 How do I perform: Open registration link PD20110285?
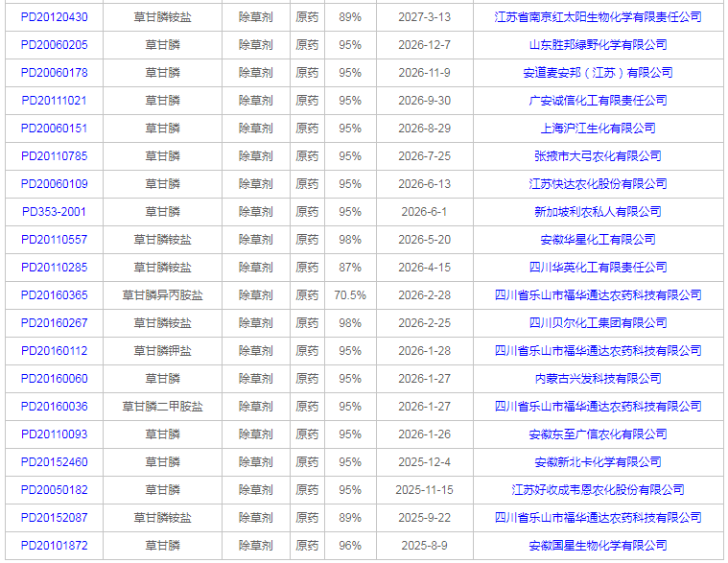click(55, 268)
